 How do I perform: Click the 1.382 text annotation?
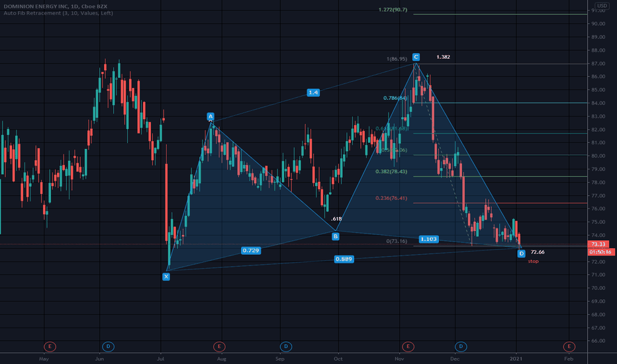pyautogui.click(x=443, y=57)
